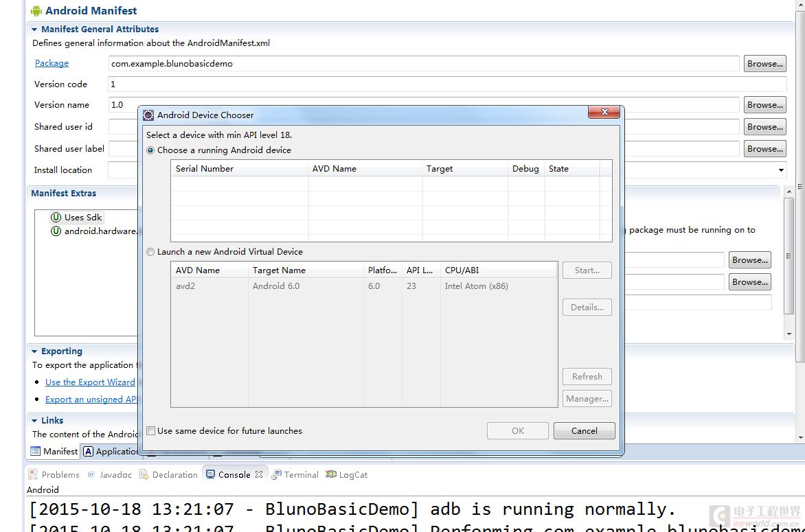Click the Manifest Extras scrollbar down arrow
805x532 pixels.
[x=789, y=334]
